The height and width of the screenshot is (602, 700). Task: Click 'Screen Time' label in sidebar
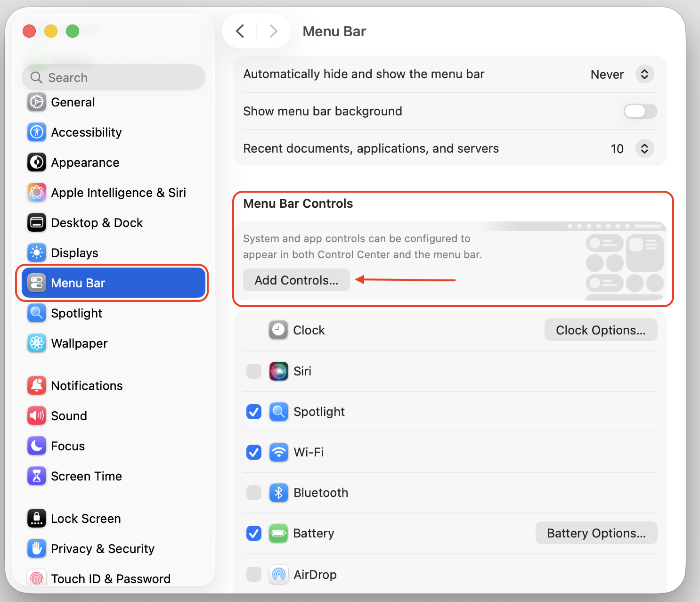[x=86, y=476]
